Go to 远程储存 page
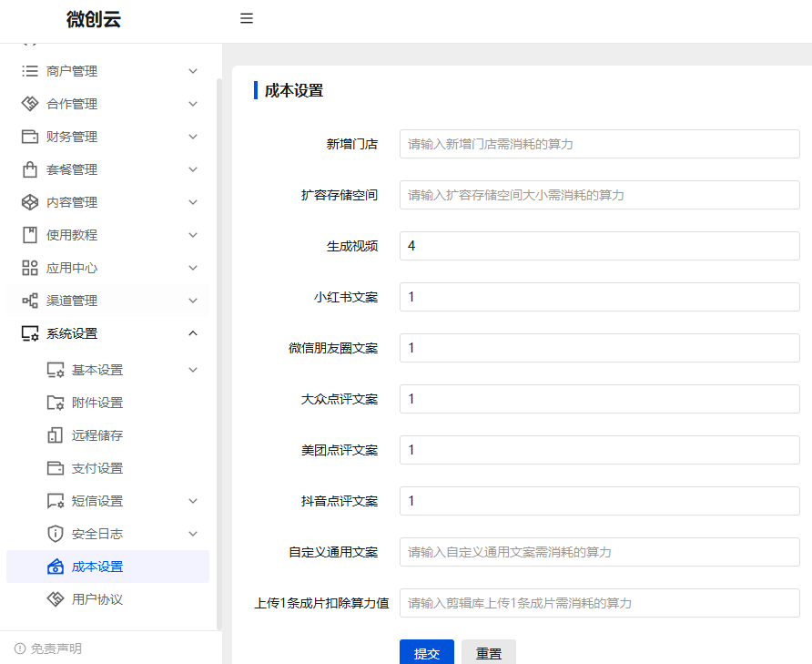 pos(107,435)
